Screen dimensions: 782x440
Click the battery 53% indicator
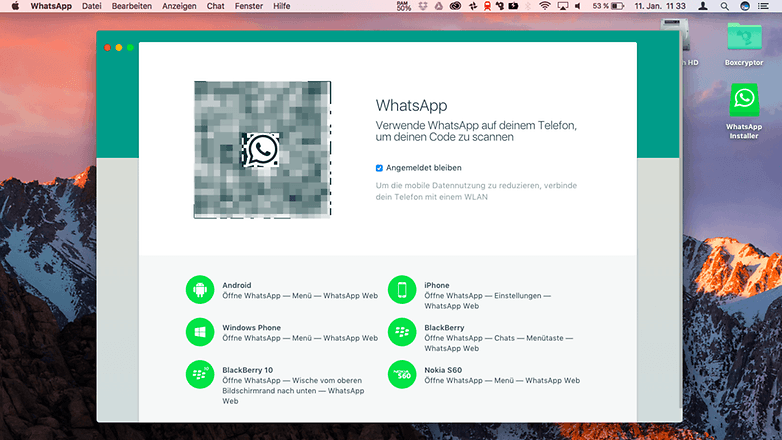(608, 6)
